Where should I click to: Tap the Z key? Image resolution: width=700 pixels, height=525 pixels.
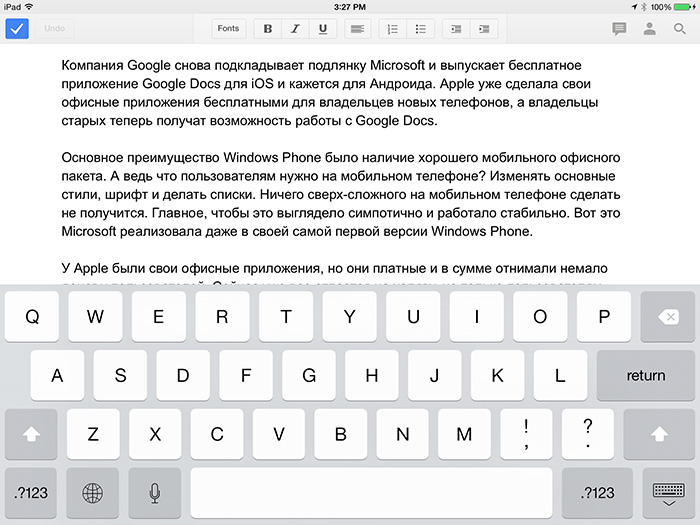point(93,434)
